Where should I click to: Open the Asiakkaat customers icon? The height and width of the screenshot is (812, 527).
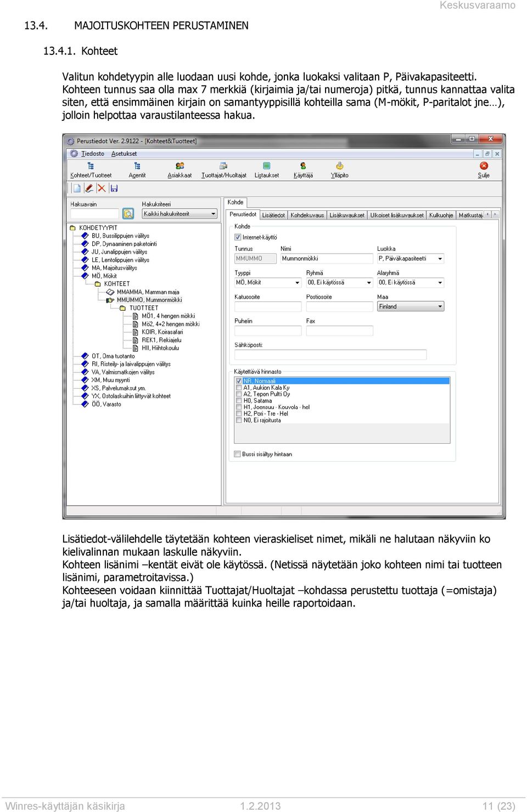[x=180, y=166]
